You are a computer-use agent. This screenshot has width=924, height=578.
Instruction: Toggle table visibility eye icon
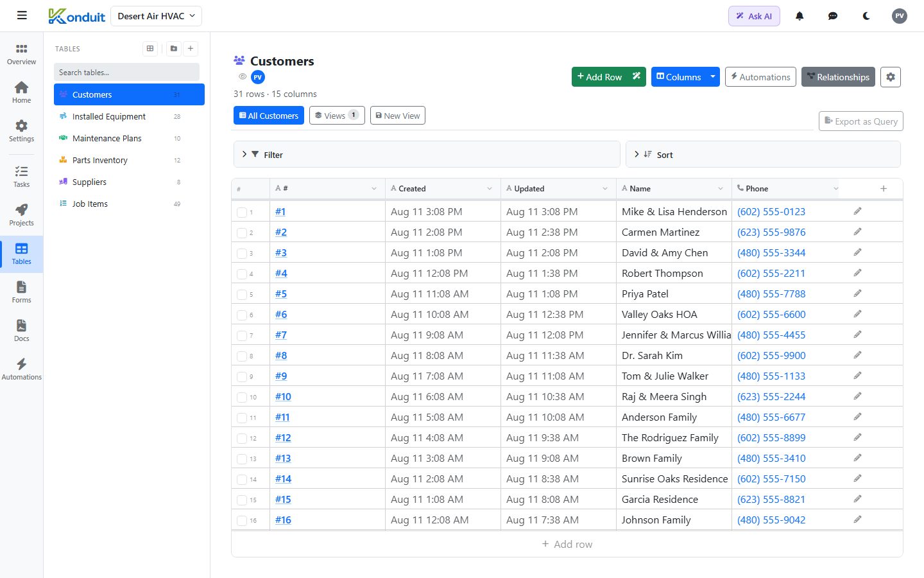coord(243,76)
